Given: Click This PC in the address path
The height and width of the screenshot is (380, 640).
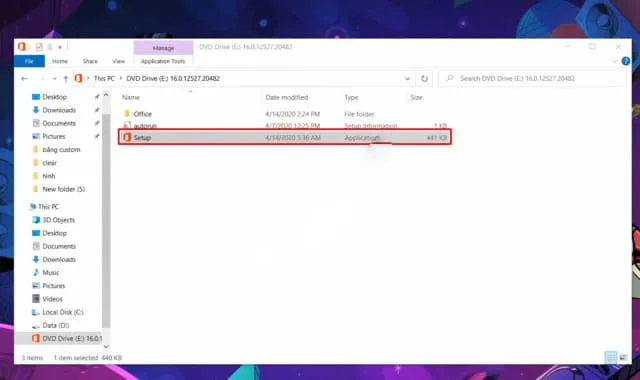Looking at the screenshot, I should [x=104, y=78].
